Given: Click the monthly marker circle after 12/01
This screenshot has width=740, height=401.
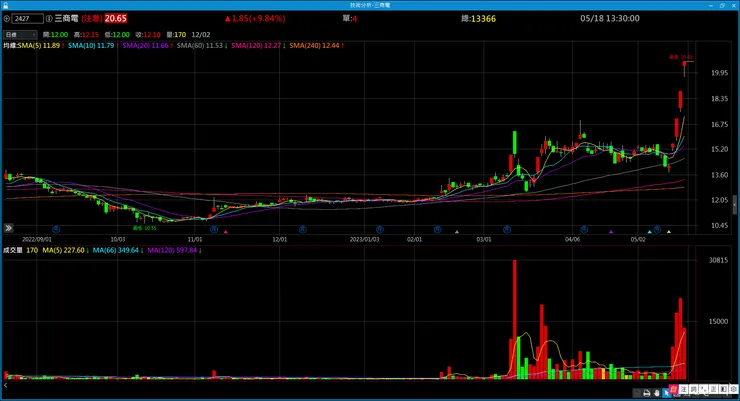Looking at the screenshot, I should pyautogui.click(x=303, y=229).
